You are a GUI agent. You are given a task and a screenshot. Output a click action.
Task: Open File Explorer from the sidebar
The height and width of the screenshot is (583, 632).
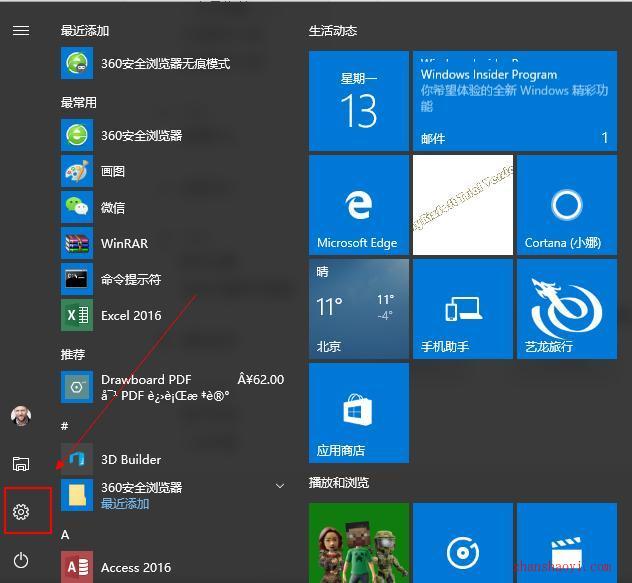click(21, 464)
